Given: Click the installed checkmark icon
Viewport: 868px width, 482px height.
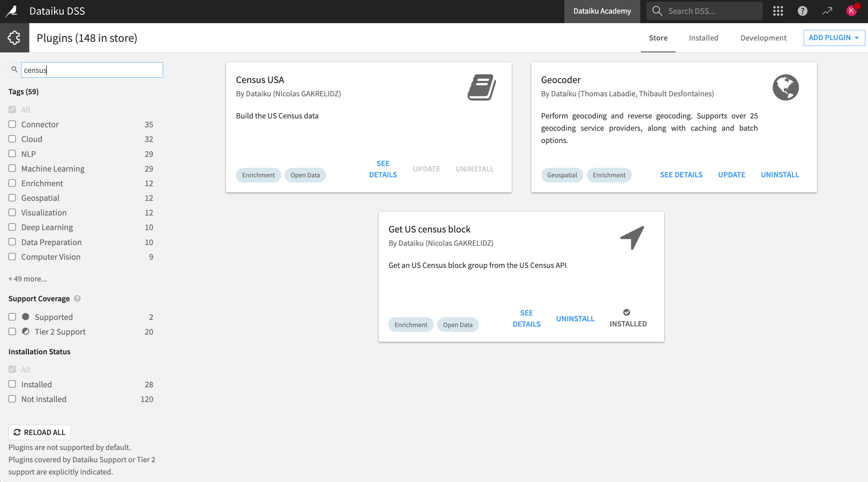Looking at the screenshot, I should coord(626,312).
